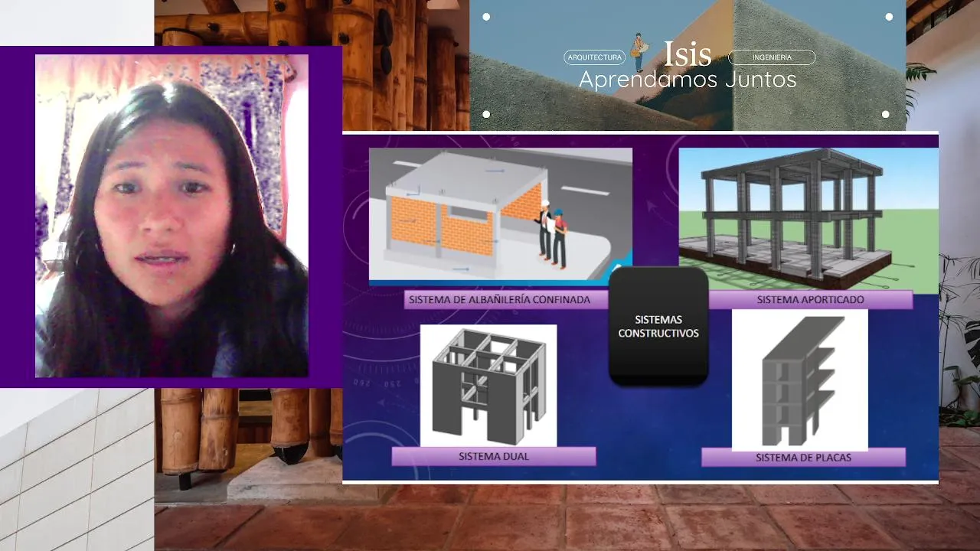Select the SISTEMA DE PLACAS label
The height and width of the screenshot is (551, 980).
point(803,458)
